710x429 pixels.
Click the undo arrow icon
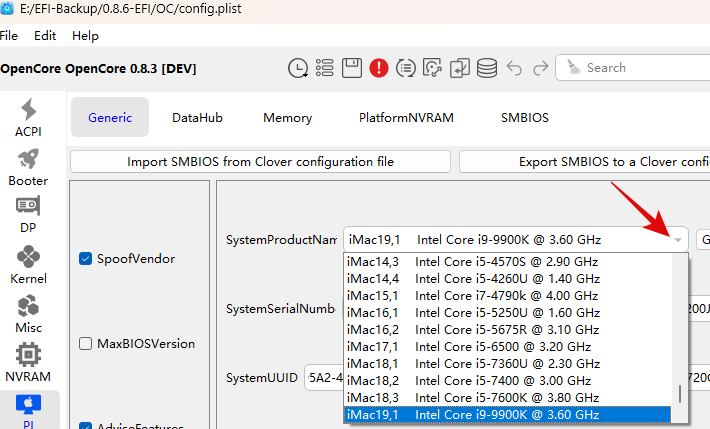514,68
